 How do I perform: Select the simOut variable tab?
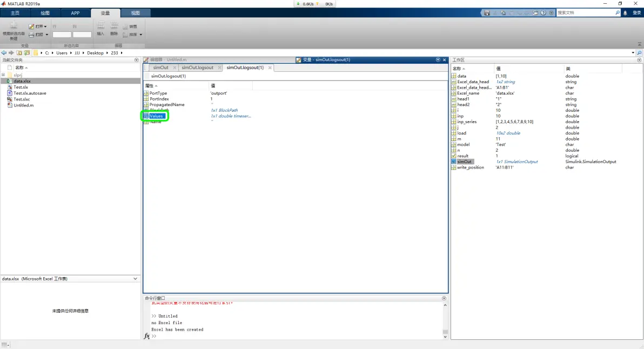(160, 68)
